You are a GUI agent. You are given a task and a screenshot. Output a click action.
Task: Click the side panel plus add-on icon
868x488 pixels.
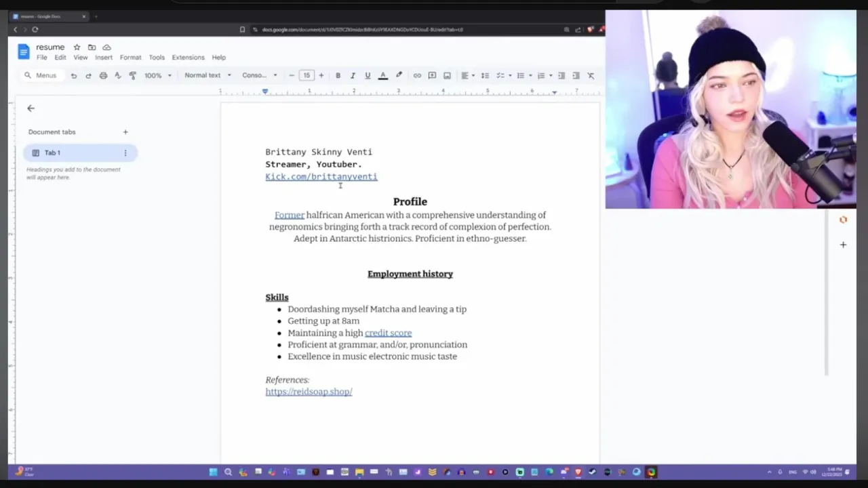click(x=843, y=245)
